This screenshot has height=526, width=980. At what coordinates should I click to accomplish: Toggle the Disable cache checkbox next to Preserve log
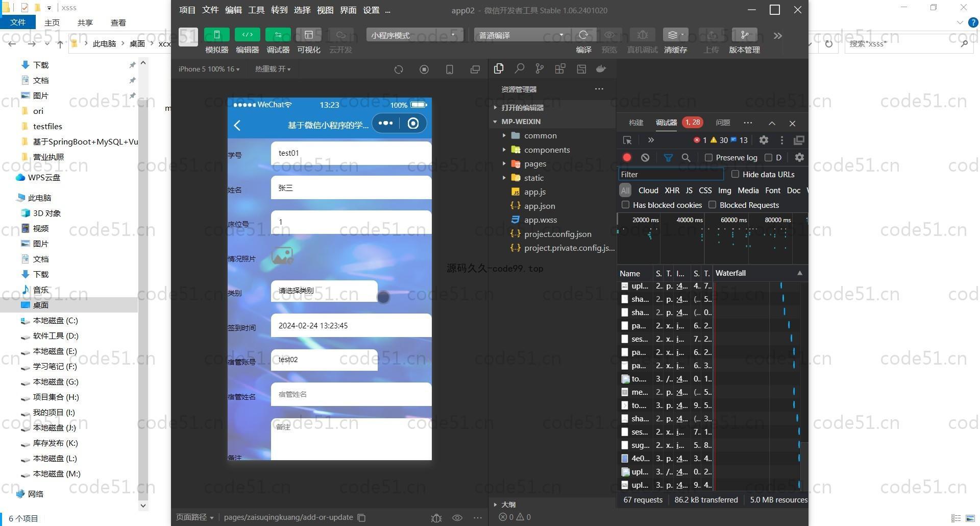(x=768, y=158)
